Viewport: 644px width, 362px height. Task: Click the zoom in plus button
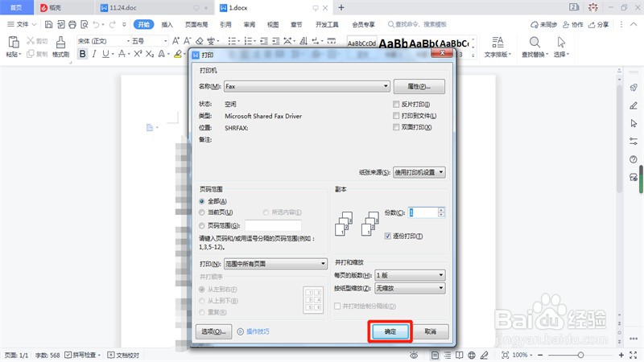click(x=621, y=355)
